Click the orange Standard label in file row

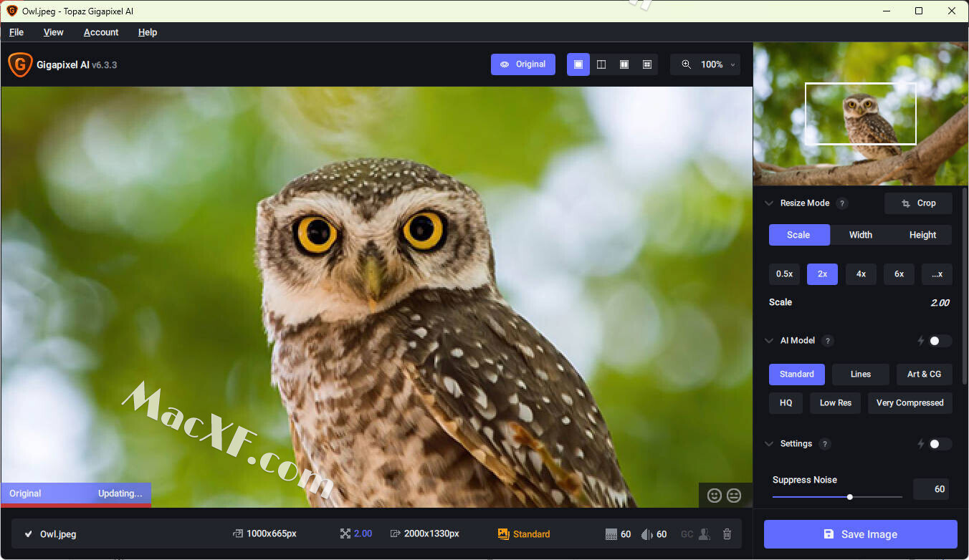(532, 534)
